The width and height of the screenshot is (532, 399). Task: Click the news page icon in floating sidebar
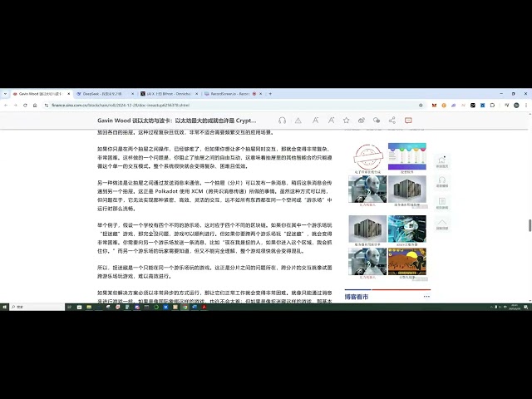point(442,203)
